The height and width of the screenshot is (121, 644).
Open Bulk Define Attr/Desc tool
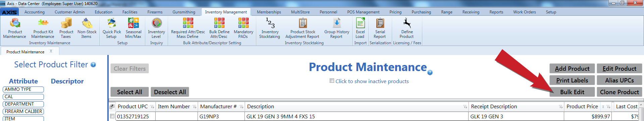(219, 28)
